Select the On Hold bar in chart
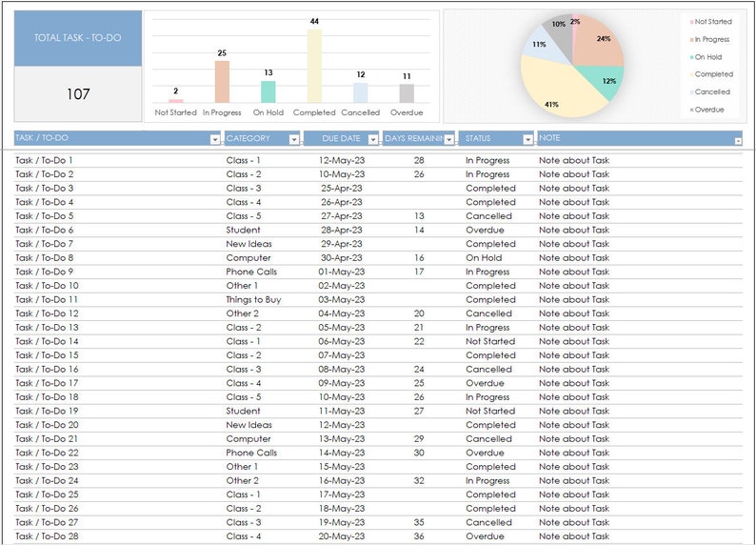 (x=269, y=91)
